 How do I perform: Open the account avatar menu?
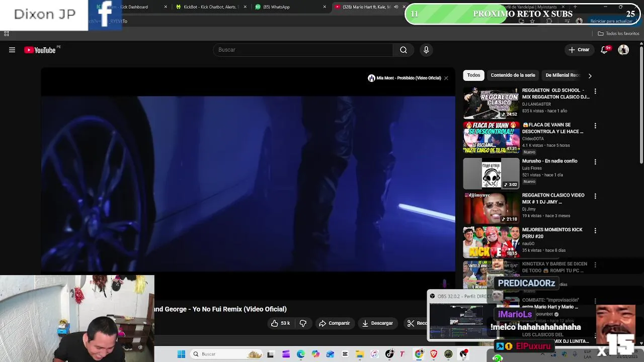(623, 50)
